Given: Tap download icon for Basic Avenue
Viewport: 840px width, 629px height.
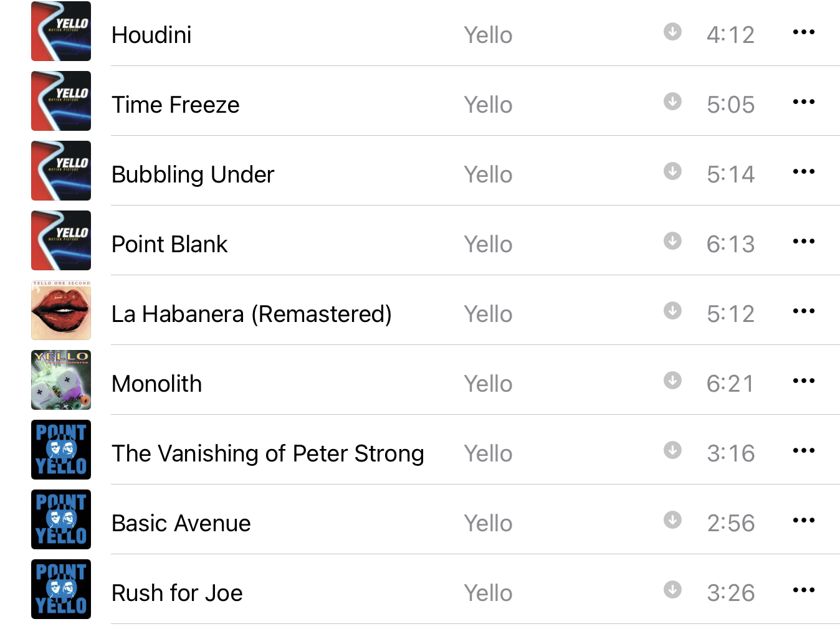Looking at the screenshot, I should pos(672,519).
